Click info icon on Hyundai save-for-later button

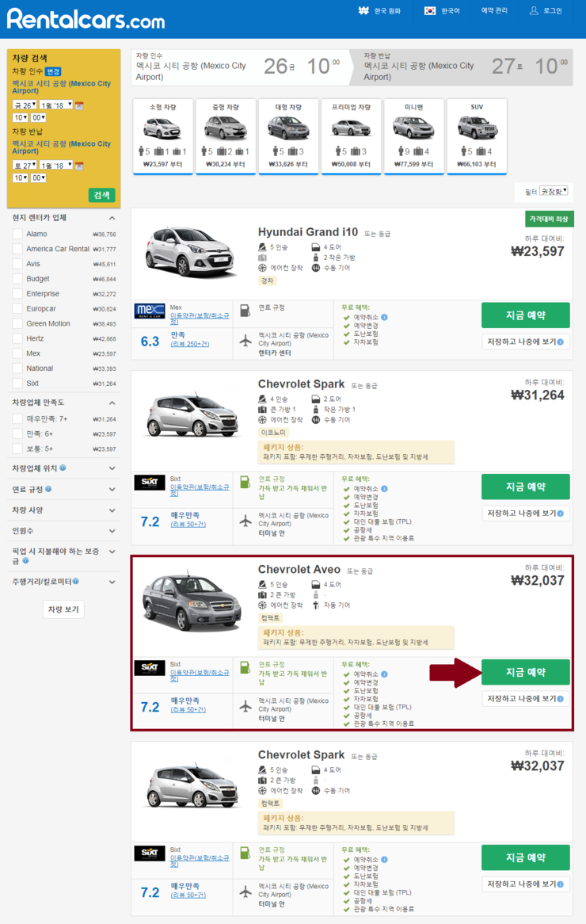click(560, 342)
